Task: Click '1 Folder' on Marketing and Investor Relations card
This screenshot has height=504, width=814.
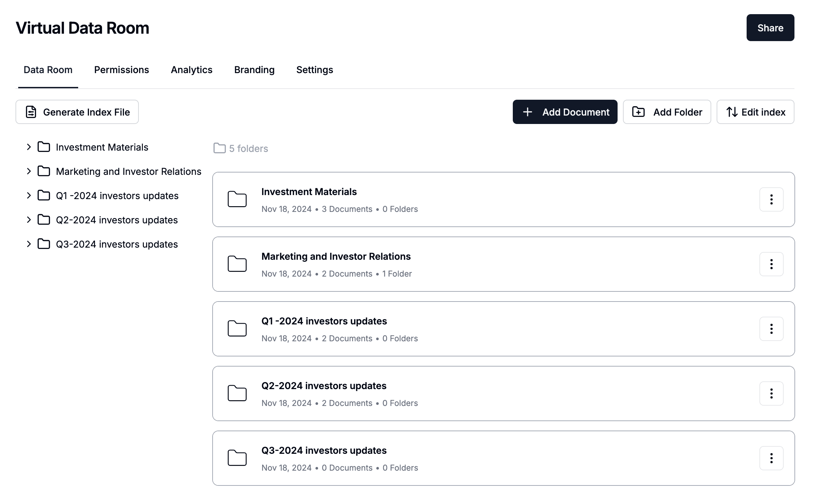Action: pyautogui.click(x=397, y=274)
